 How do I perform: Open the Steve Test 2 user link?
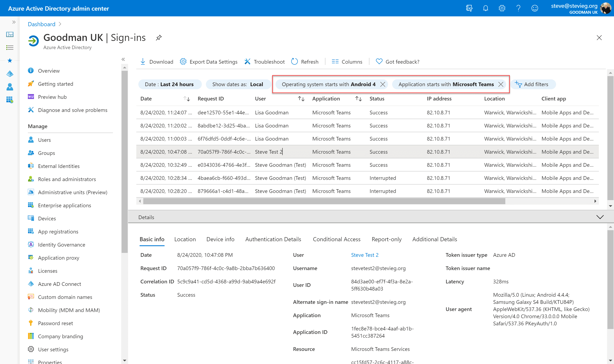[365, 255]
